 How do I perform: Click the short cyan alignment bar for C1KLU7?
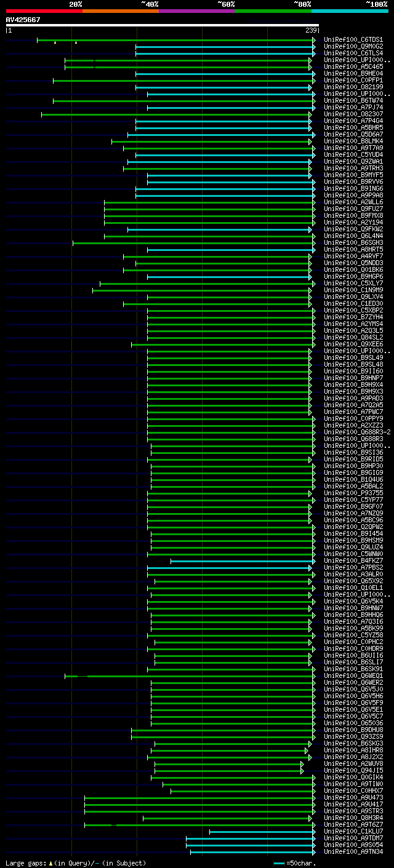pyautogui.click(x=262, y=831)
